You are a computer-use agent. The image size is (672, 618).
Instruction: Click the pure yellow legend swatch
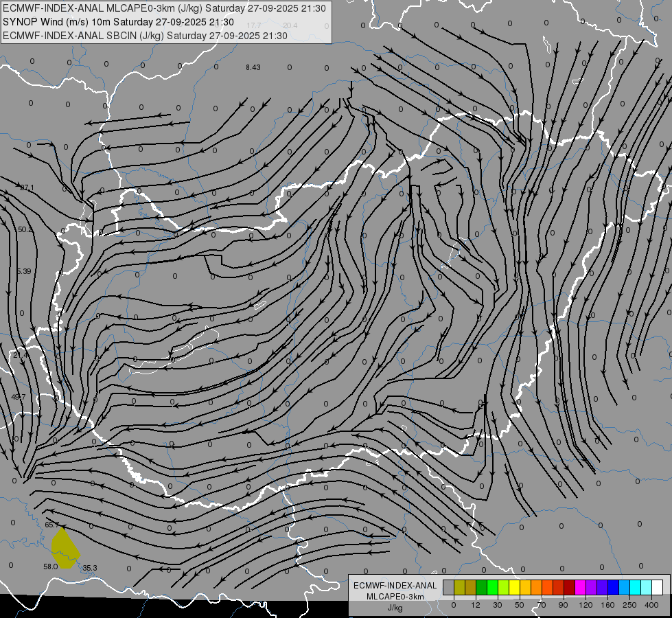tap(515, 587)
